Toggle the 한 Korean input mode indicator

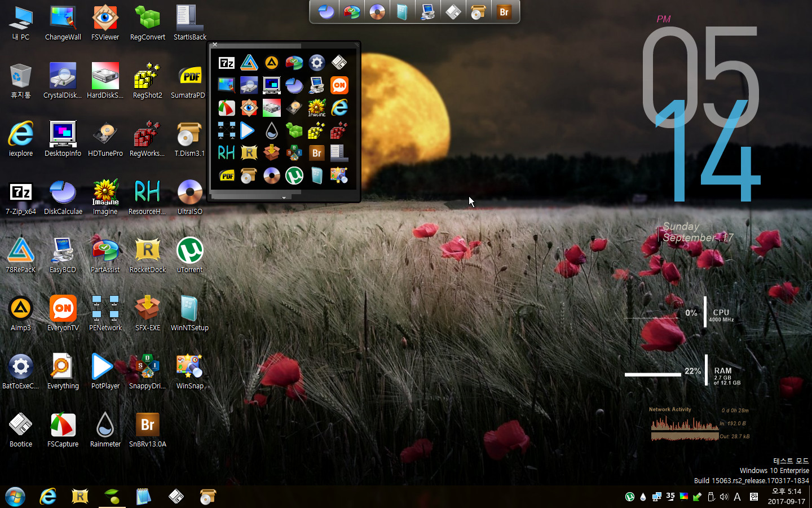[754, 497]
